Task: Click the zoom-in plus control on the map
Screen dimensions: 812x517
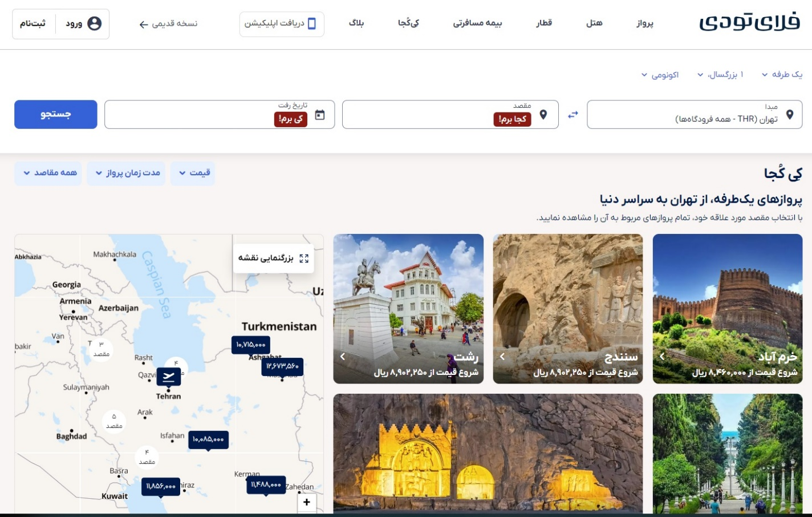Action: tap(306, 502)
